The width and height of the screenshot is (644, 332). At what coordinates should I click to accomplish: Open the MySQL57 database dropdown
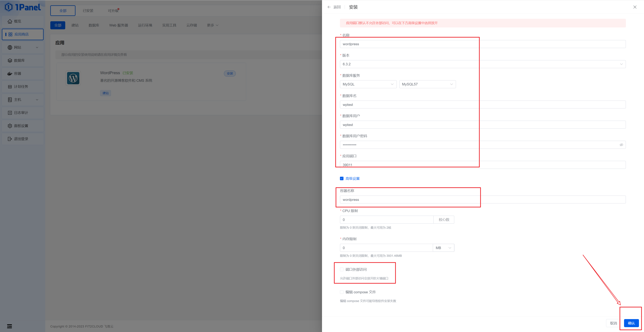[x=427, y=84]
